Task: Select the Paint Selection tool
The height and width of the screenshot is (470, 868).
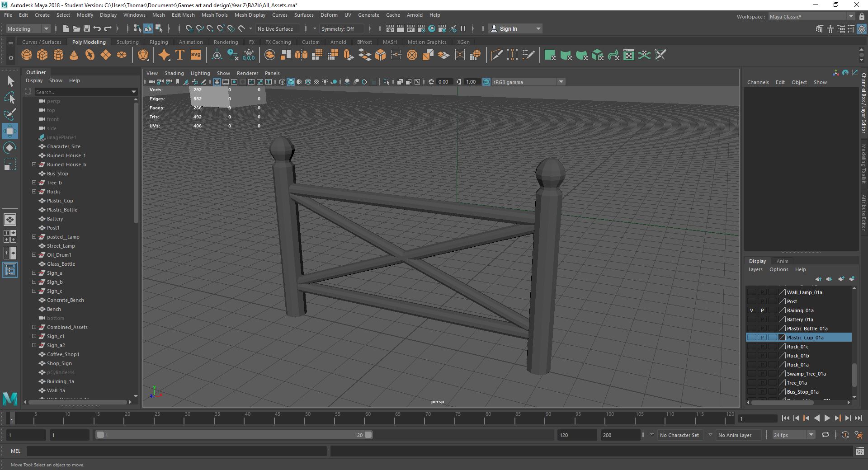Action: [10, 114]
